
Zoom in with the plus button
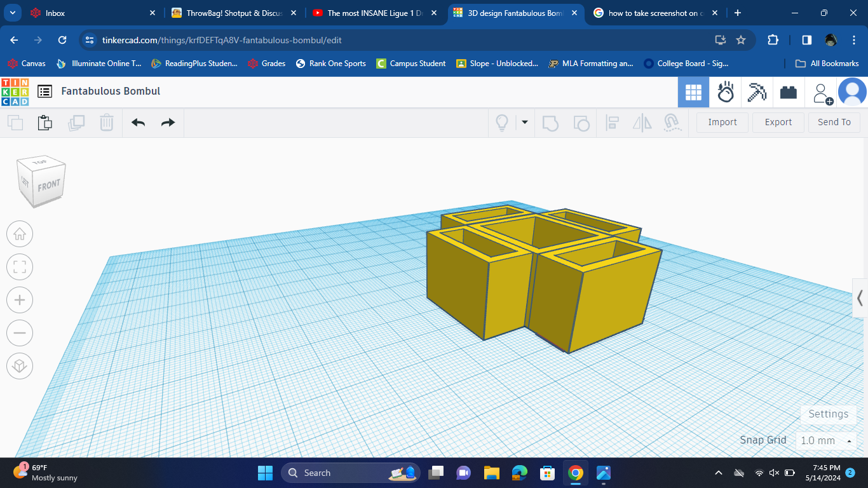pos(20,300)
